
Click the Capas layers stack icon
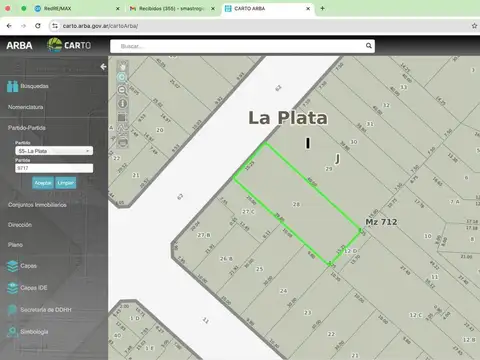coord(12,266)
